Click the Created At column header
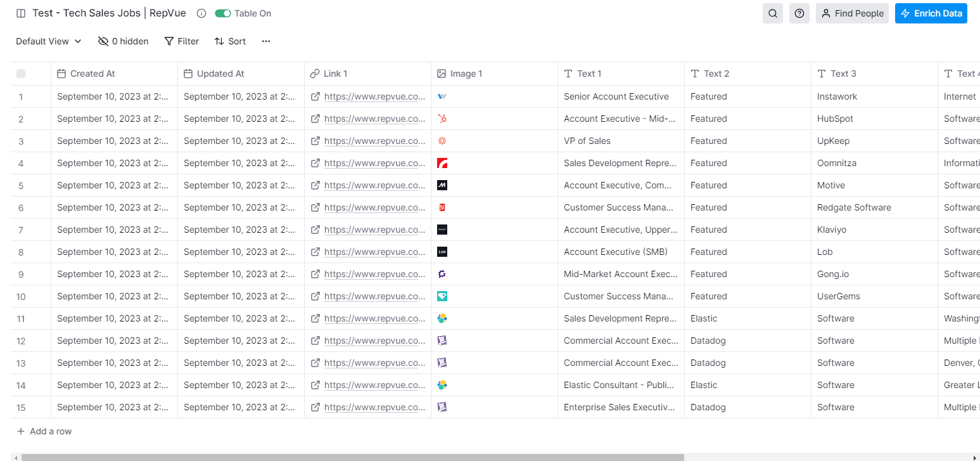The width and height of the screenshot is (980, 461). (x=114, y=74)
